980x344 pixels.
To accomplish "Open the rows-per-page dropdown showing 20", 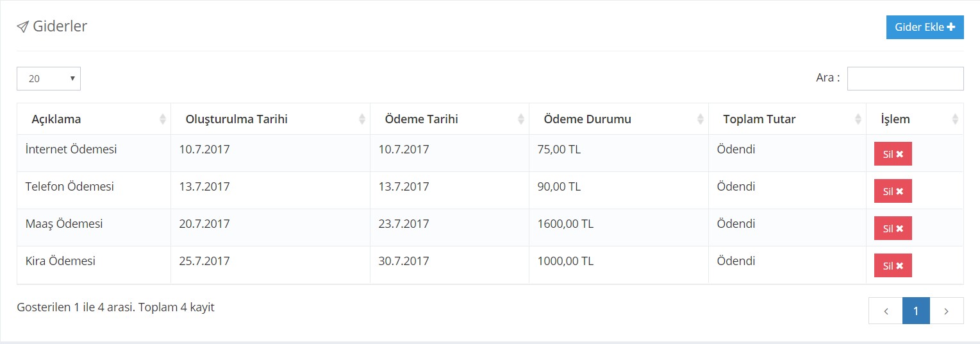I will (49, 78).
